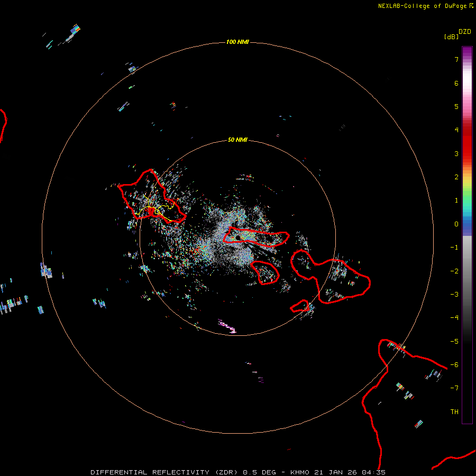Viewport: 476px width, 476px height.
Task: Click the [dB] units label
Action: click(451, 36)
